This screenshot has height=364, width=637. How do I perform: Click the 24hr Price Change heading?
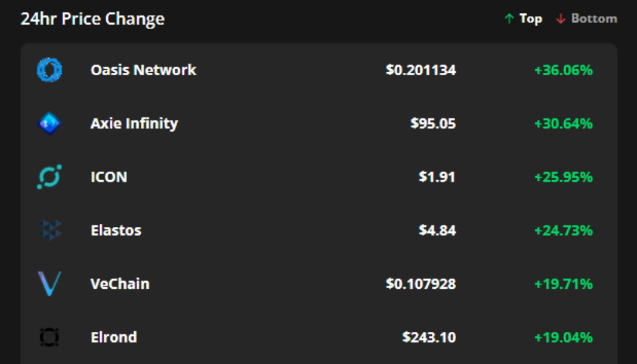click(x=92, y=19)
